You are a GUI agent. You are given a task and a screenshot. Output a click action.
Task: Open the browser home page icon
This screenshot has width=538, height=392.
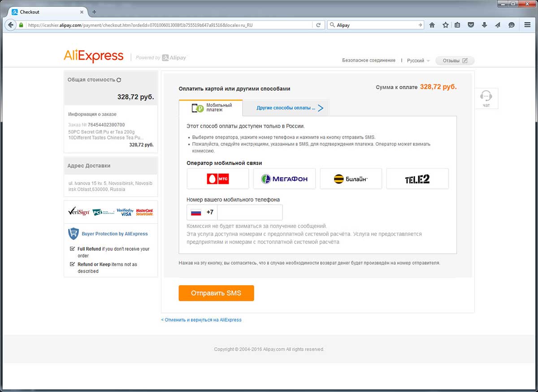click(432, 25)
